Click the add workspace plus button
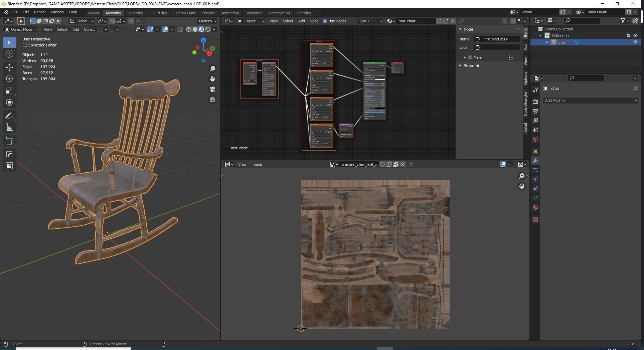This screenshot has height=350, width=644. [318, 13]
